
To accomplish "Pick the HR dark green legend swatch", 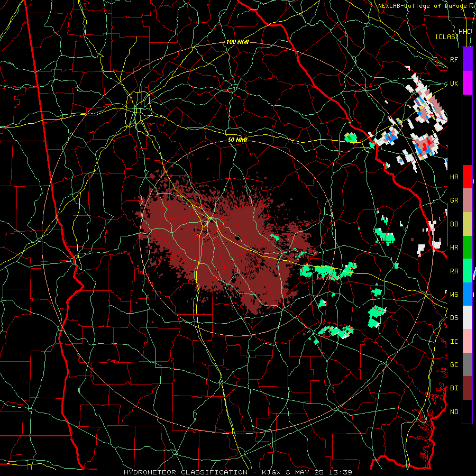I will 467,247.
